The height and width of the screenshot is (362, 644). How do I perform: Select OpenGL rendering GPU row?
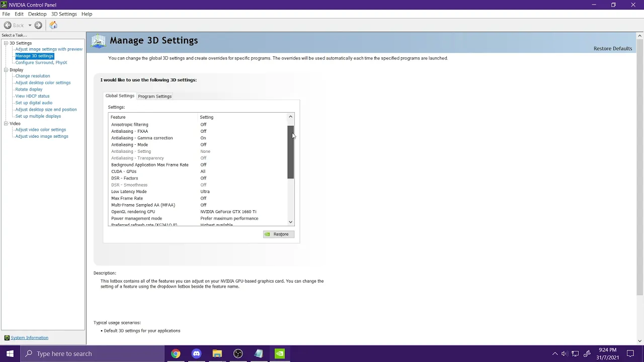(197, 212)
